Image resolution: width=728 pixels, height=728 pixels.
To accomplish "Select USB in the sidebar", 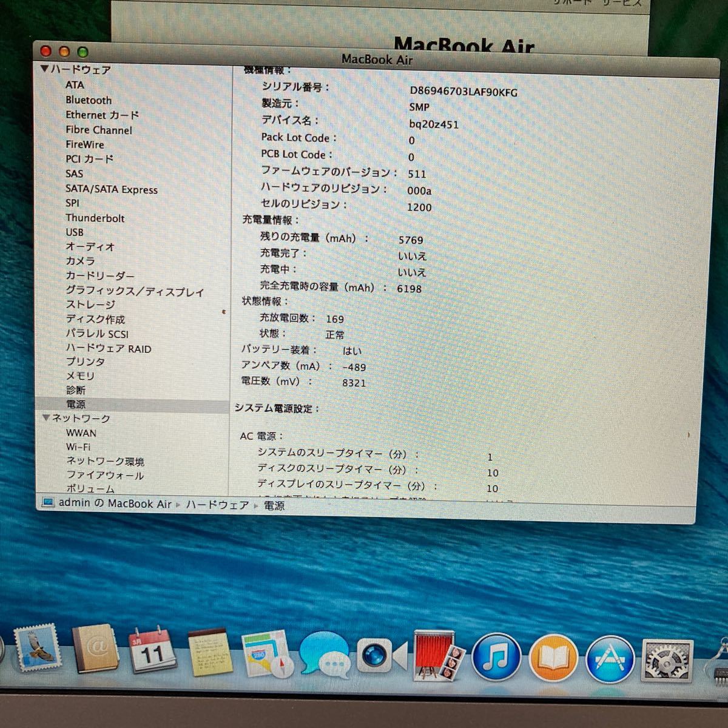I will 74,232.
